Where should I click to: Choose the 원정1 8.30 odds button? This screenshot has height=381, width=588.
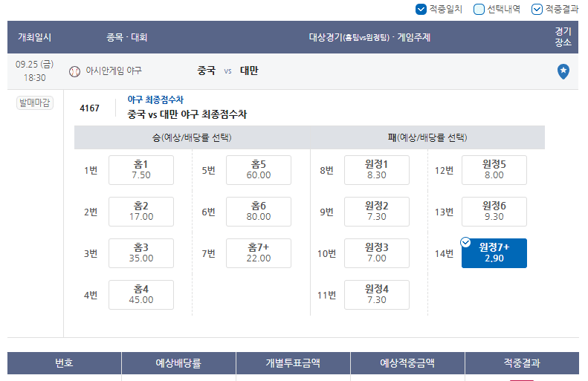click(376, 170)
